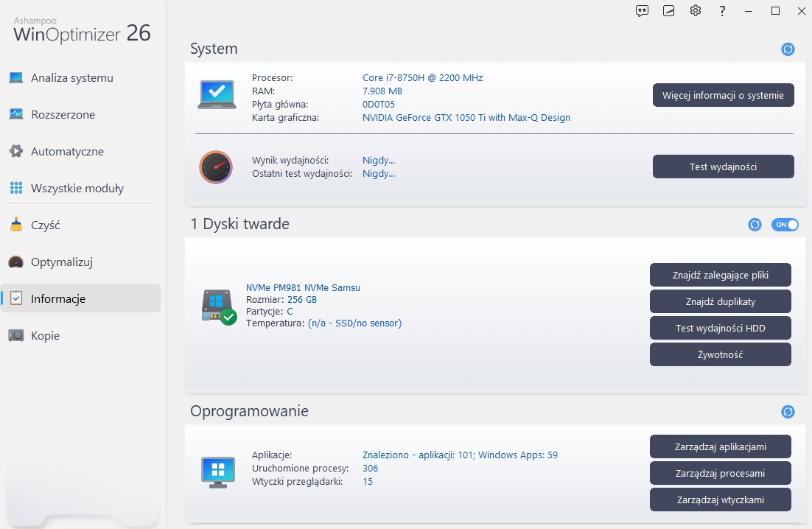
Task: Open the skin/theme icon in title bar
Action: click(669, 11)
